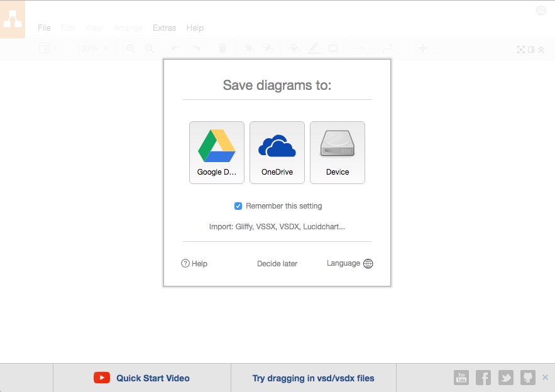Image resolution: width=555 pixels, height=392 pixels.
Task: Open the Arrange menu
Action: pos(128,28)
